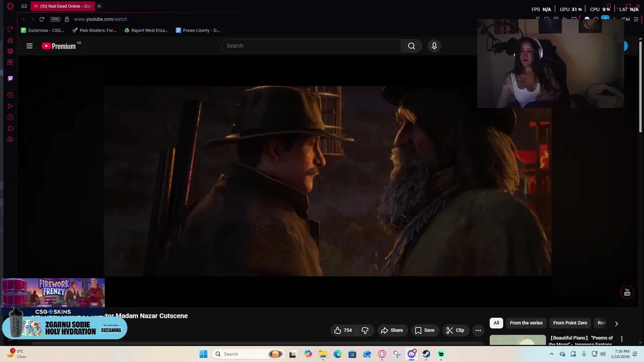The height and width of the screenshot is (362, 644).
Task: Open Outlook from taskbar
Action: tap(367, 354)
